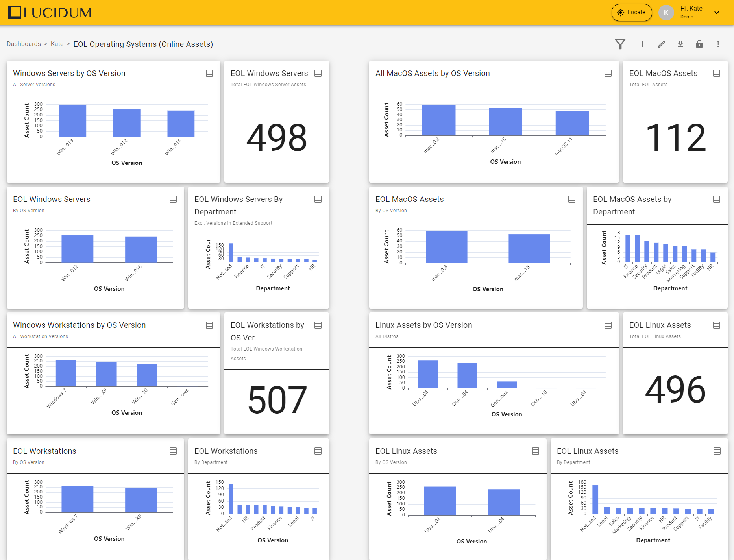Add a new chart with the plus icon
This screenshot has height=560, width=734.
coord(643,44)
